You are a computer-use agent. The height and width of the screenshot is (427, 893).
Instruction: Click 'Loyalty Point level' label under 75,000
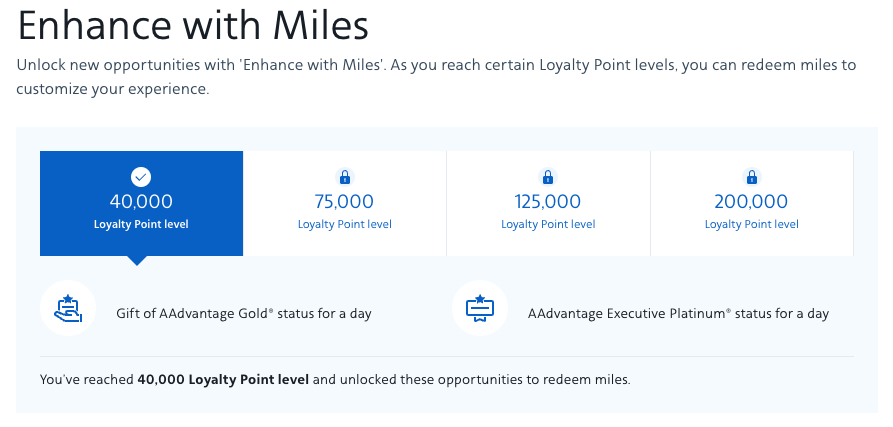tap(345, 225)
